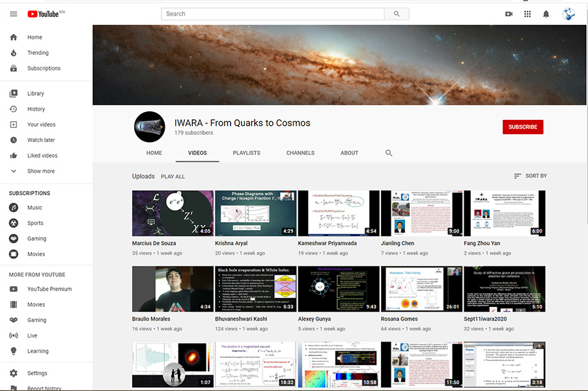Open Braulio Morales video thumbnail

[x=173, y=289]
